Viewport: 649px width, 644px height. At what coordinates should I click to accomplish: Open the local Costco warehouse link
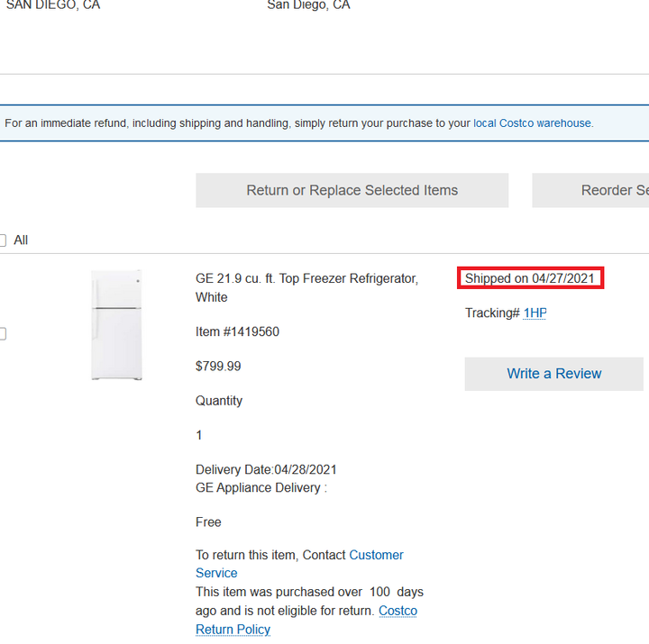(532, 123)
